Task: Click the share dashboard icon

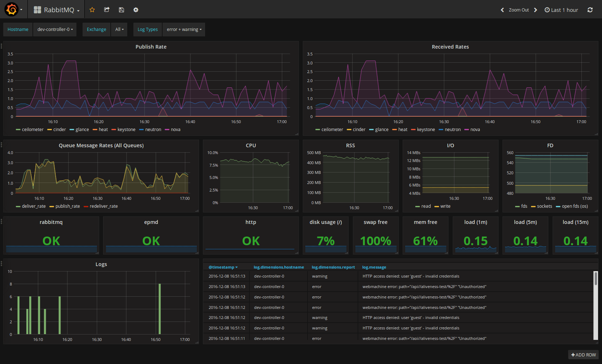Action: click(107, 10)
